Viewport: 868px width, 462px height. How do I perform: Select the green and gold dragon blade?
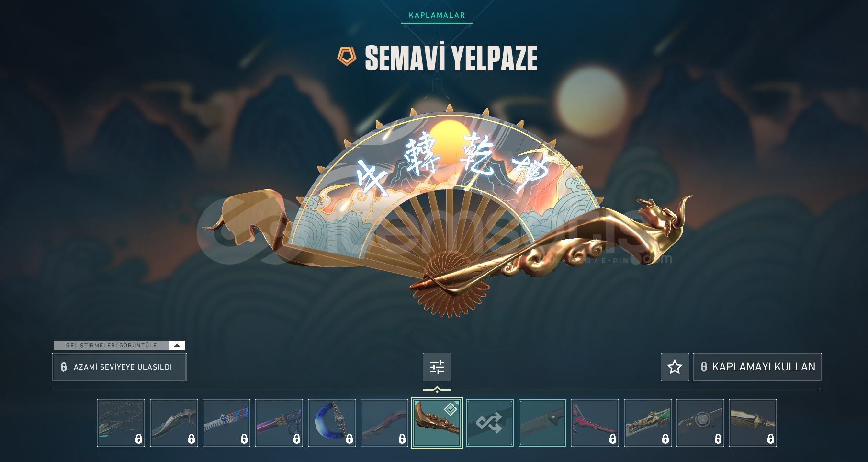pos(648,423)
